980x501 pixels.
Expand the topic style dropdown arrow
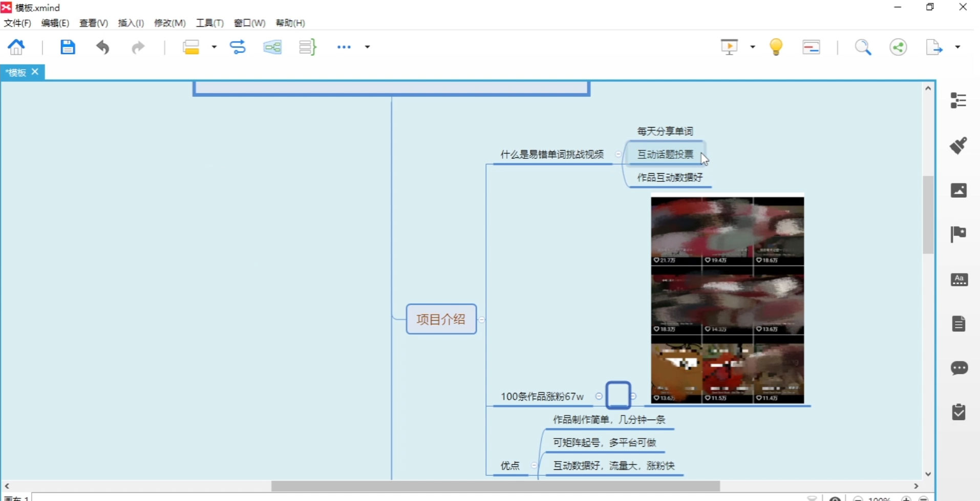point(214,47)
